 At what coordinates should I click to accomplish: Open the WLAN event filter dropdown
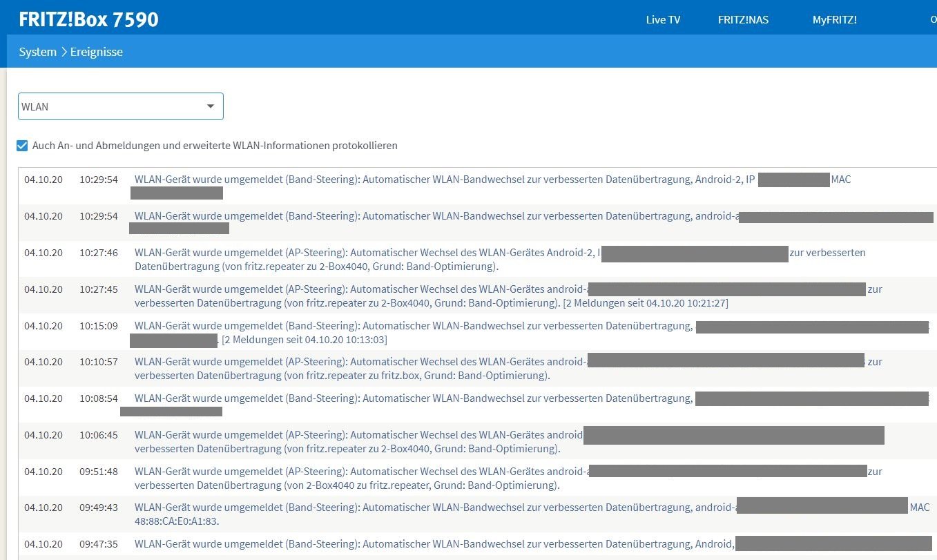pyautogui.click(x=121, y=106)
